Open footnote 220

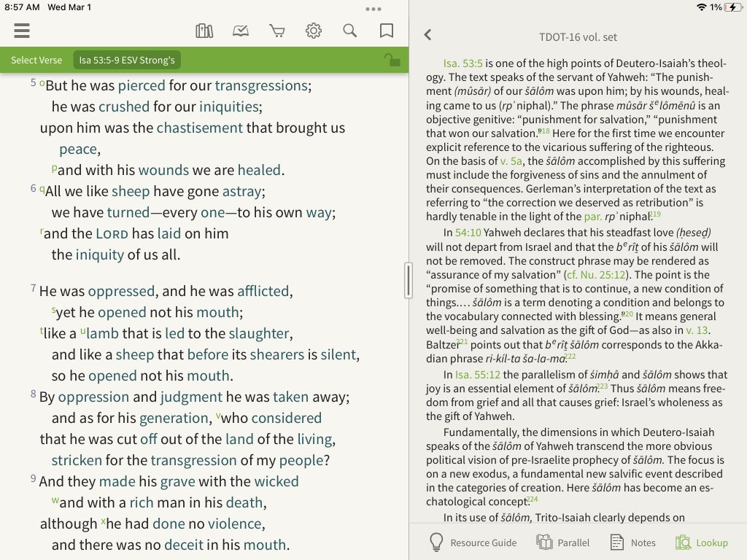click(x=627, y=314)
